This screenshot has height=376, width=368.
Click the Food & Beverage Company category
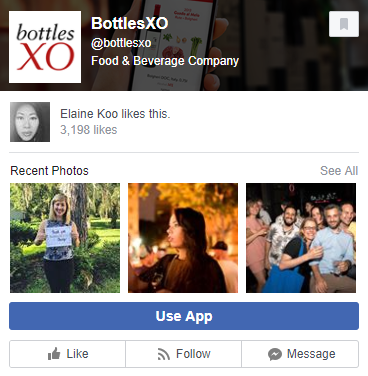pyautogui.click(x=165, y=61)
